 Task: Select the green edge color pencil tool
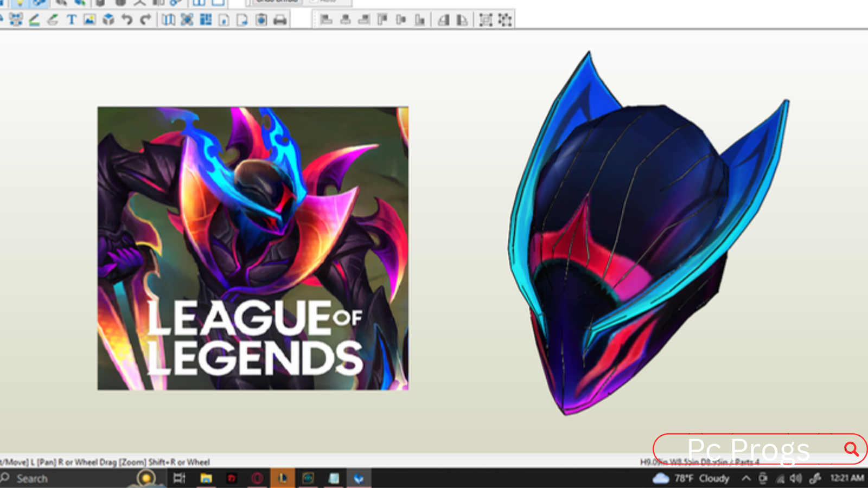pyautogui.click(x=34, y=20)
